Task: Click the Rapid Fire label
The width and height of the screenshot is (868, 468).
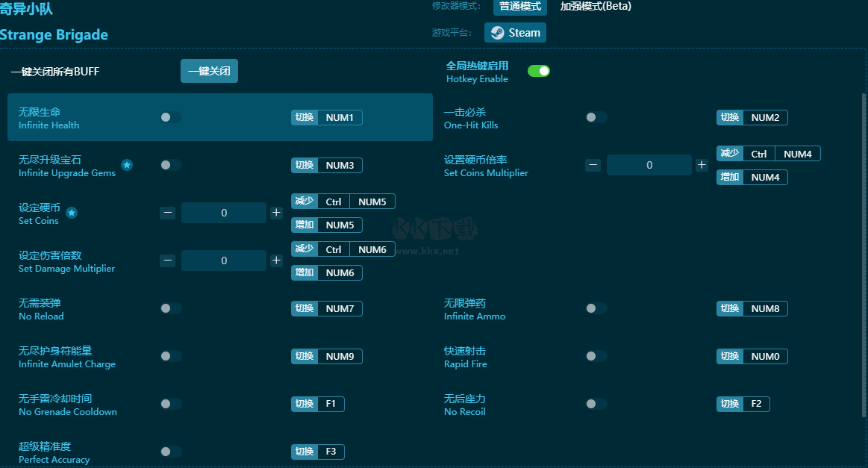Action: pos(466,364)
